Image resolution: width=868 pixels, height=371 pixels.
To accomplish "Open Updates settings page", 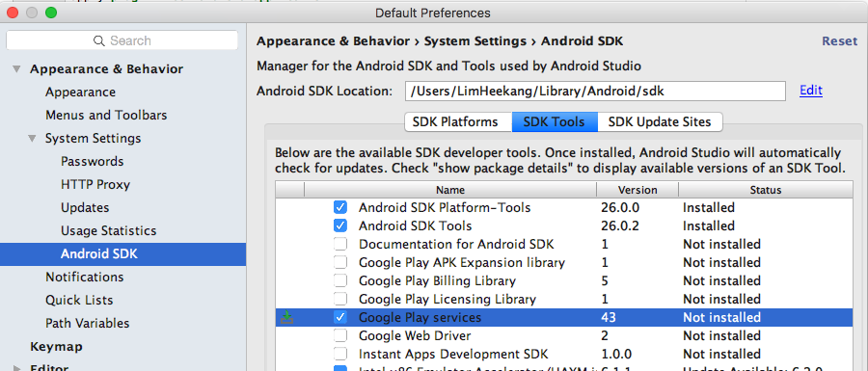I will [85, 208].
